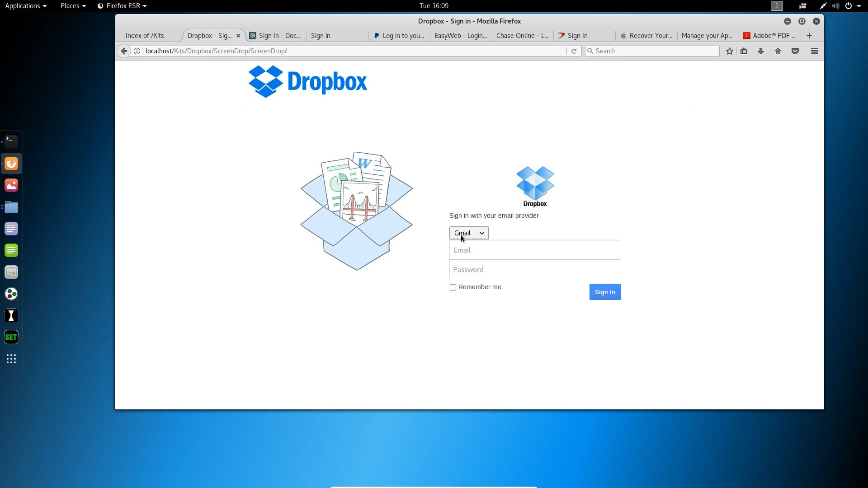Screen dimensions: 868x488
Task: Open a new tab with plus button
Action: [809, 36]
